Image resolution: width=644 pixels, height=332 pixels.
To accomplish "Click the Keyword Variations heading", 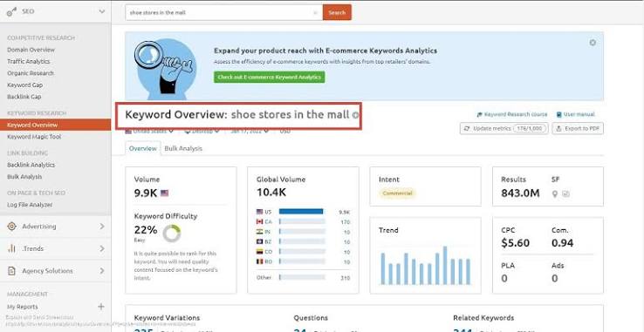I will pos(167,318).
